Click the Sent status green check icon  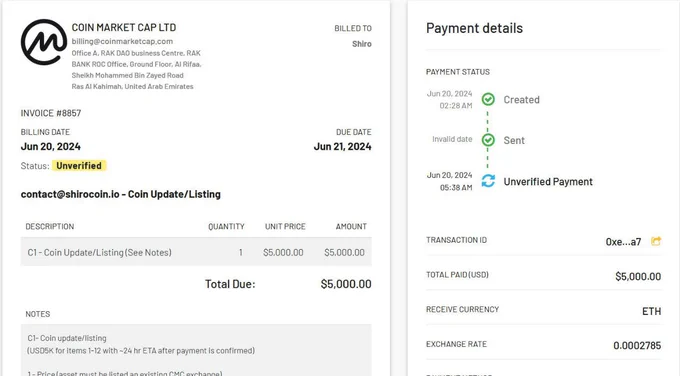[488, 140]
